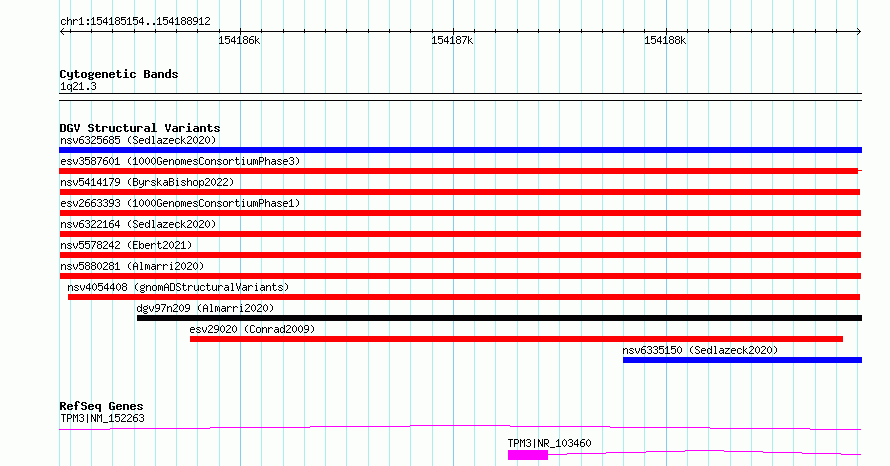Viewport: 890px width, 466px height.
Task: Click the red esv2663393 variant bar
Action: [x=460, y=213]
